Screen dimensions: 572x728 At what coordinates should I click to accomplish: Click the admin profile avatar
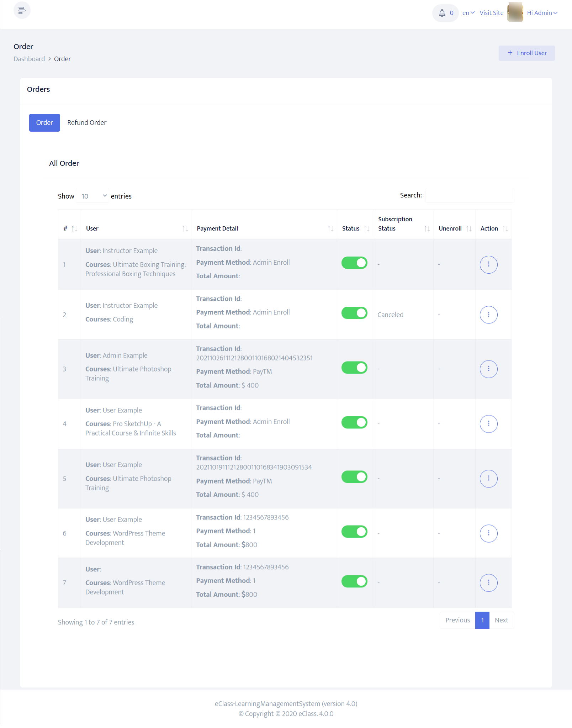coord(515,12)
